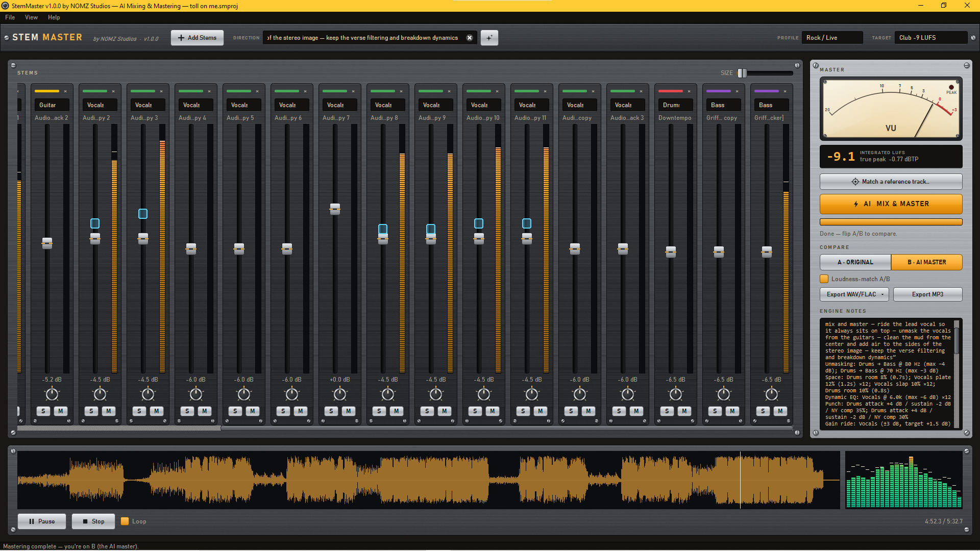Clear the direction text field

(470, 38)
